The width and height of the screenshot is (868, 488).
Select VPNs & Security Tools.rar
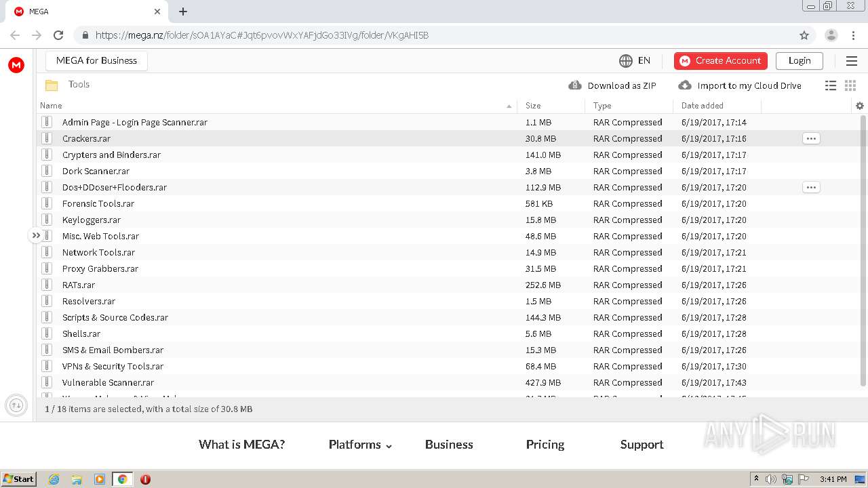[113, 366]
